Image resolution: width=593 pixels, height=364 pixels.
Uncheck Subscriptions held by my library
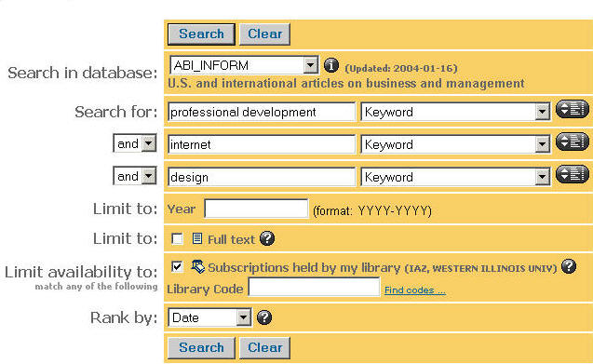177,267
